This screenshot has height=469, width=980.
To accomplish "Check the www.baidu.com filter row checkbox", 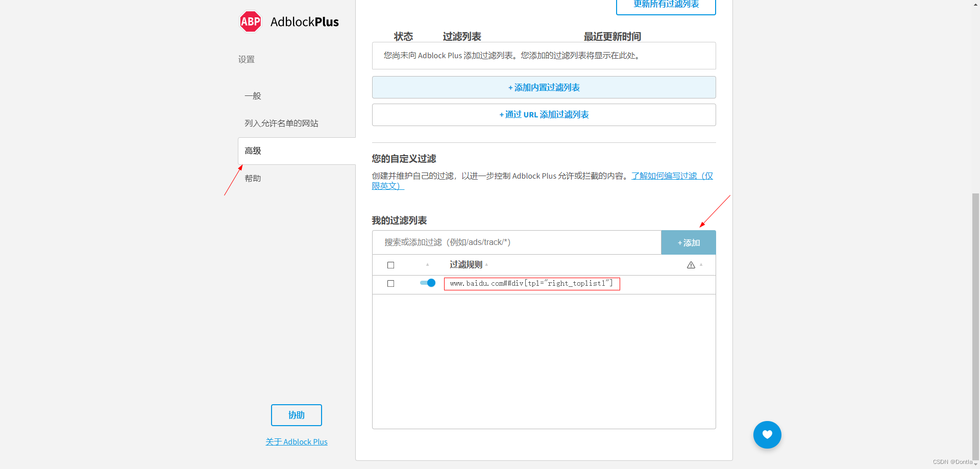I will tap(391, 283).
